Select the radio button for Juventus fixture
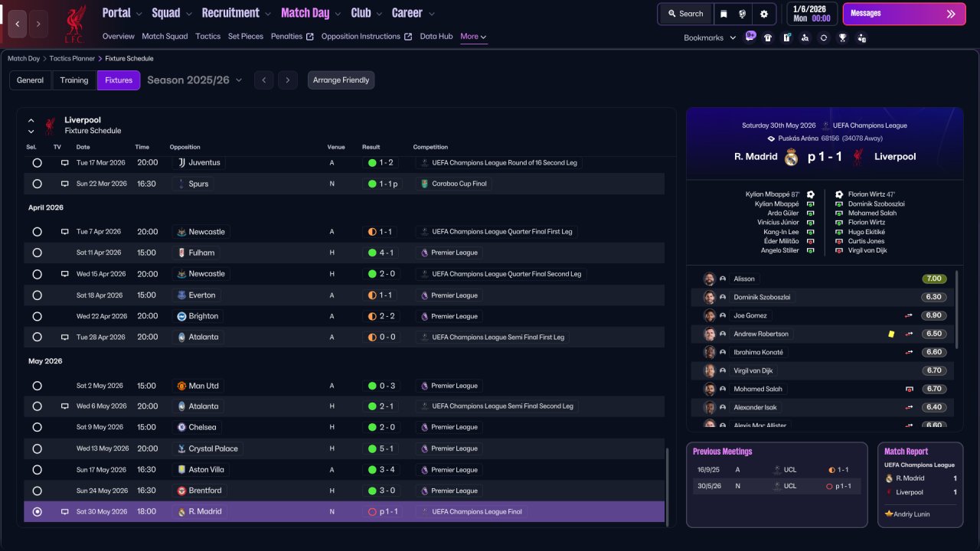980x551 pixels. (x=37, y=163)
